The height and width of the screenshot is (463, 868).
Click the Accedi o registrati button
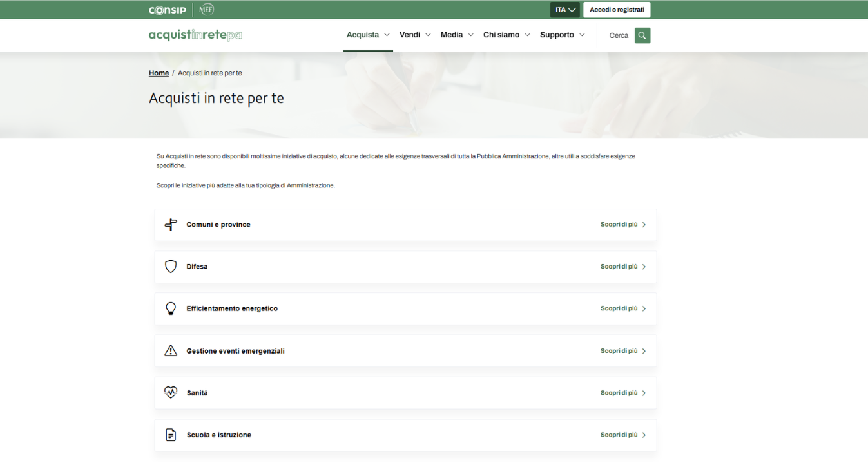pos(617,10)
